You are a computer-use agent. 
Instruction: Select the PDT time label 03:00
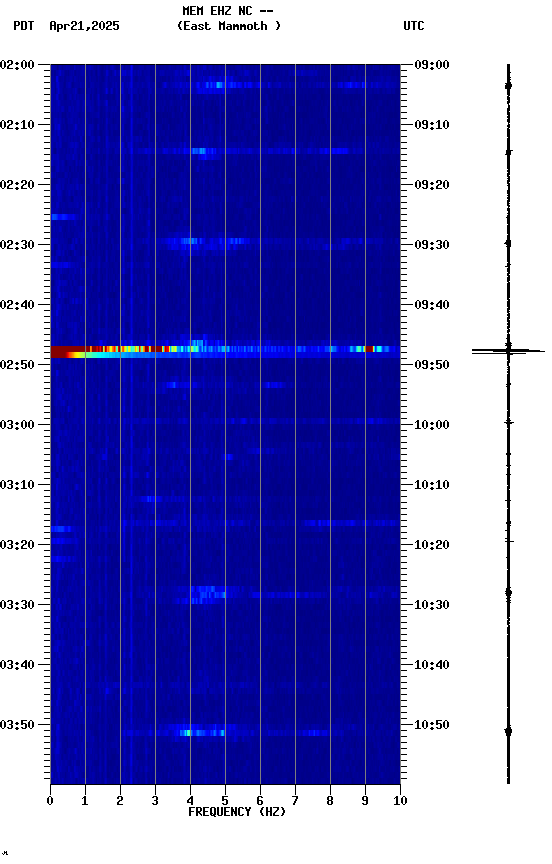tap(17, 425)
